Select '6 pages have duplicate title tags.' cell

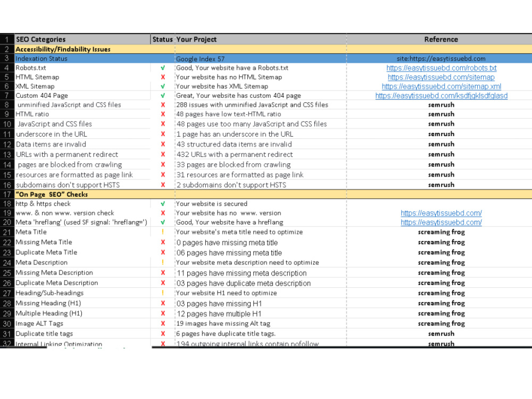(x=261, y=334)
